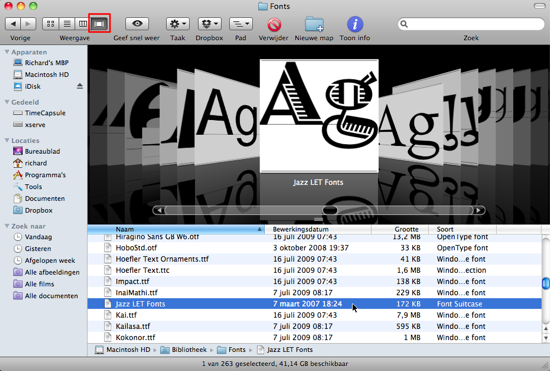
Task: Select the Hoefler Text.ttc file
Action: [x=315, y=270]
